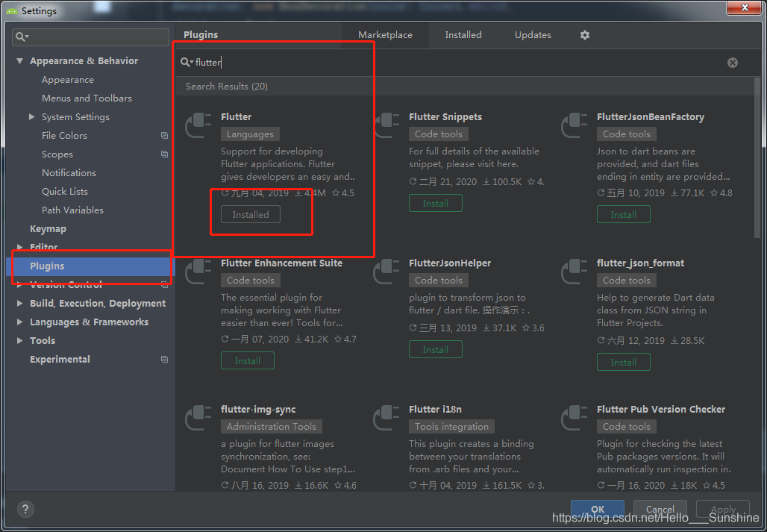
Task: Click the Flutter plugin icon
Action: coord(198,126)
